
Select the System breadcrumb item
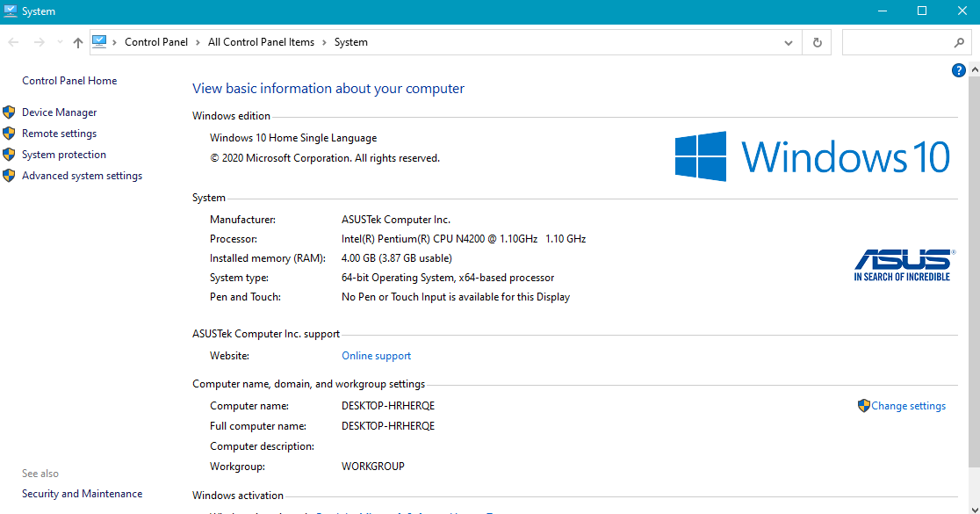tap(350, 42)
